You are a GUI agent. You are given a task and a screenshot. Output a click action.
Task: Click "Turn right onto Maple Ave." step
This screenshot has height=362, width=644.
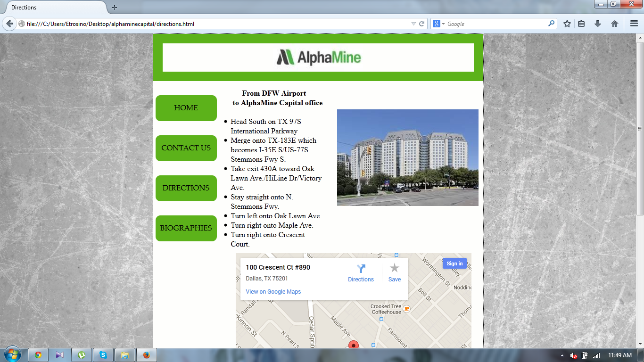(x=272, y=225)
